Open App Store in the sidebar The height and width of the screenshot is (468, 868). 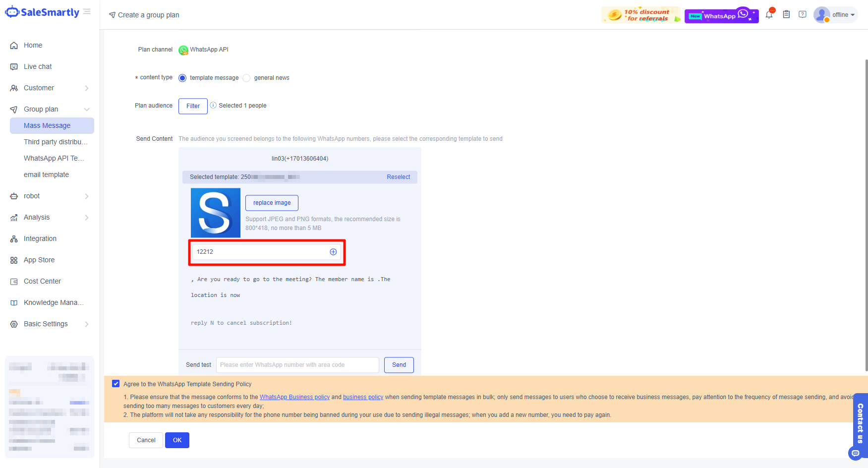point(39,260)
